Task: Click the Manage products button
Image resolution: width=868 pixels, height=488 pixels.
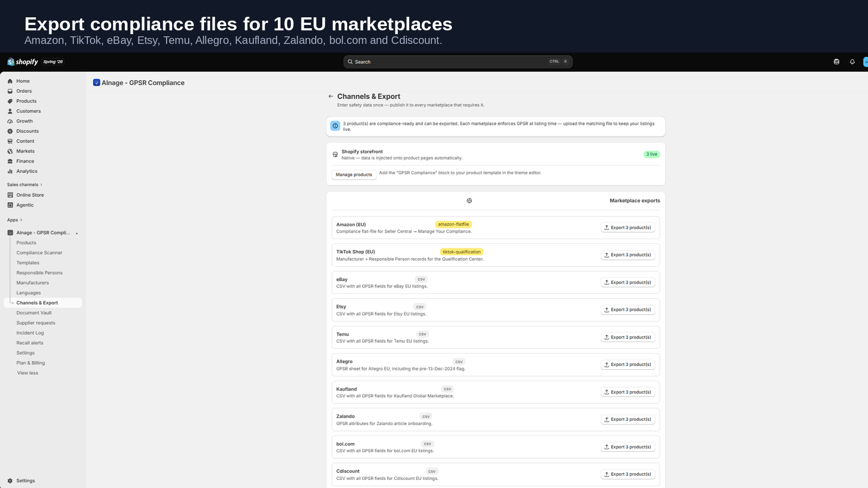Action: tap(354, 175)
